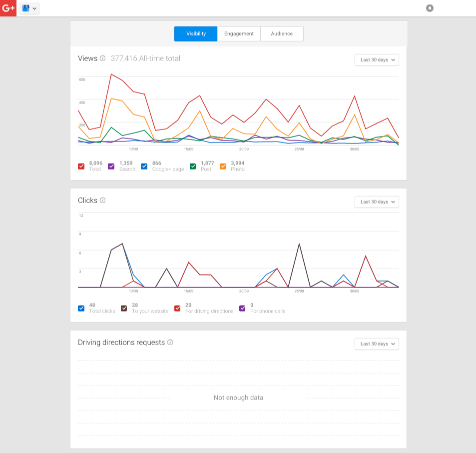Toggle the For driving directions checkbox
This screenshot has height=453, width=476.
pyautogui.click(x=177, y=308)
